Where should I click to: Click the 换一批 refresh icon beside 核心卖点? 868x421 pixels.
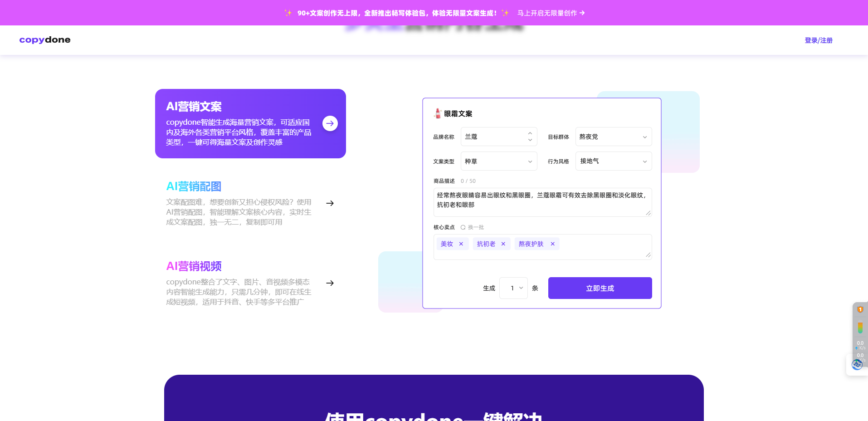coord(463,227)
